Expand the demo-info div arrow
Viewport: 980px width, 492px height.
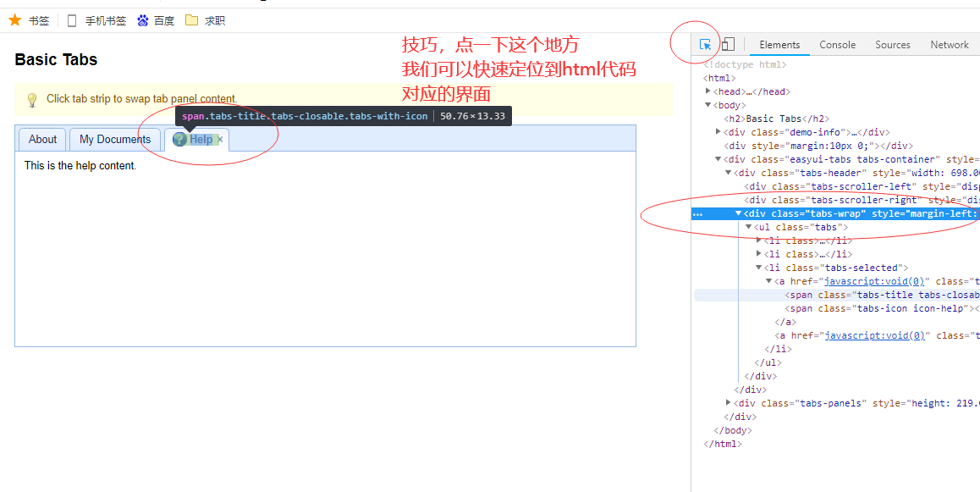(x=718, y=132)
